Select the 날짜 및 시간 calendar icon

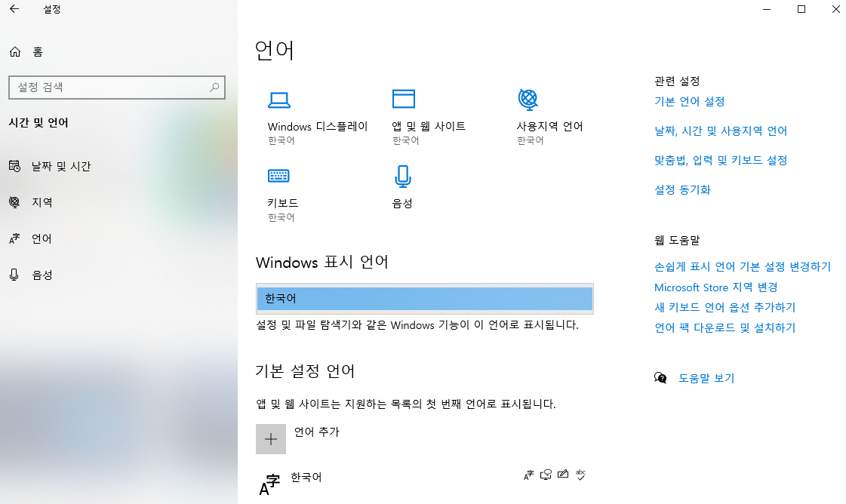click(x=14, y=166)
